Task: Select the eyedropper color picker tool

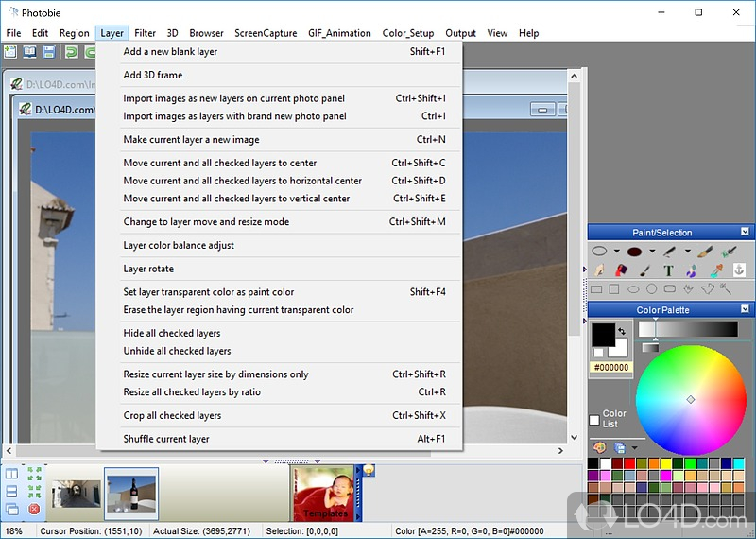Action: (716, 270)
